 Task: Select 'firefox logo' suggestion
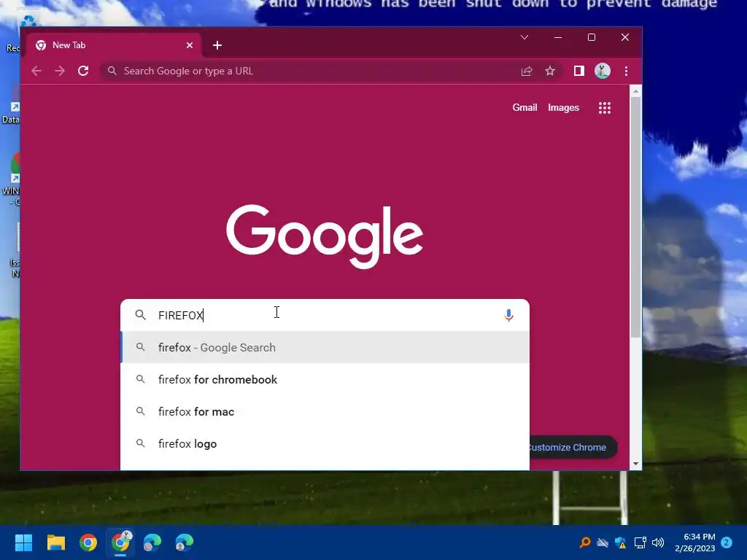[325, 444]
